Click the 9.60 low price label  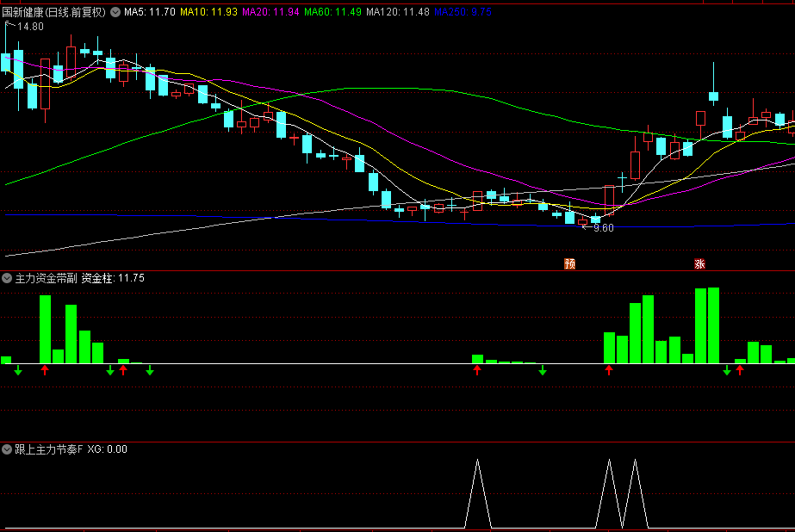(603, 228)
